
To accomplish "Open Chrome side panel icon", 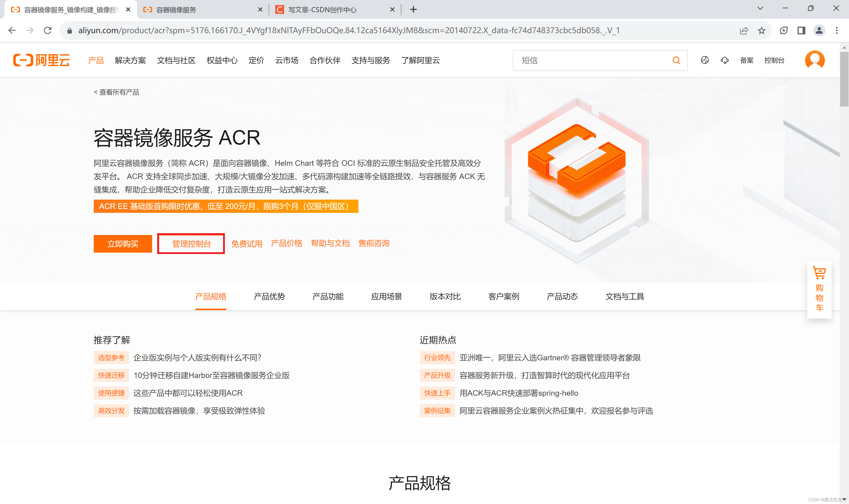I will (x=801, y=31).
